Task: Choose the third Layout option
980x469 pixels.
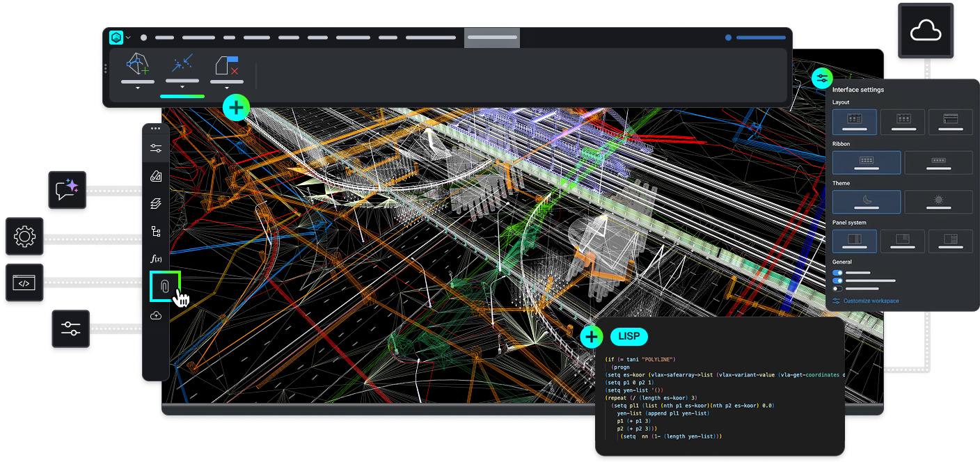Action: (x=950, y=122)
